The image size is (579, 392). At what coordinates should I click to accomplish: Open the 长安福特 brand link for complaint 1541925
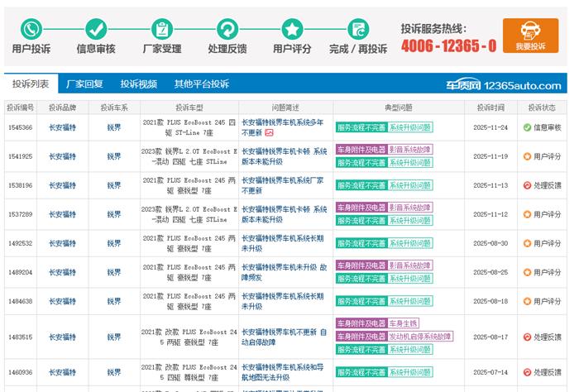point(62,156)
